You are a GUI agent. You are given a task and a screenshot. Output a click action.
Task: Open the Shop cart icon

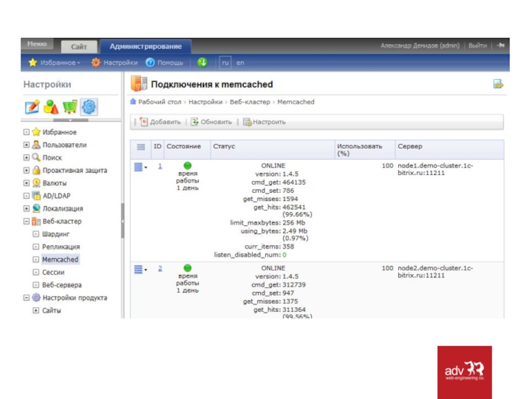pos(70,107)
